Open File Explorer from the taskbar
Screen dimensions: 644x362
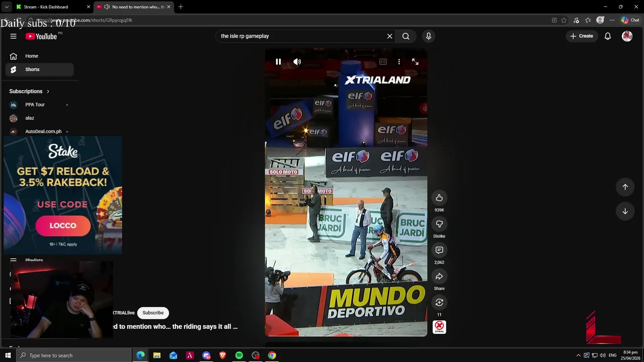coord(157,355)
